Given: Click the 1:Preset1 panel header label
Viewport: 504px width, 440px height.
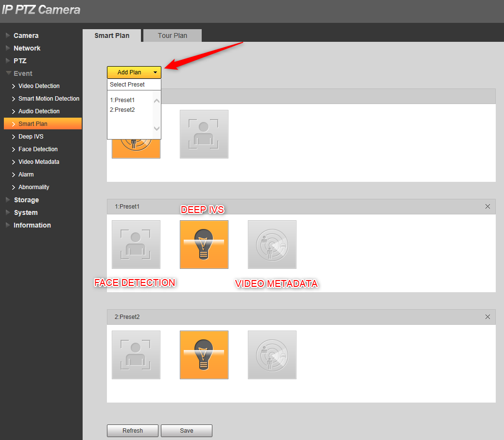Looking at the screenshot, I should 127,207.
